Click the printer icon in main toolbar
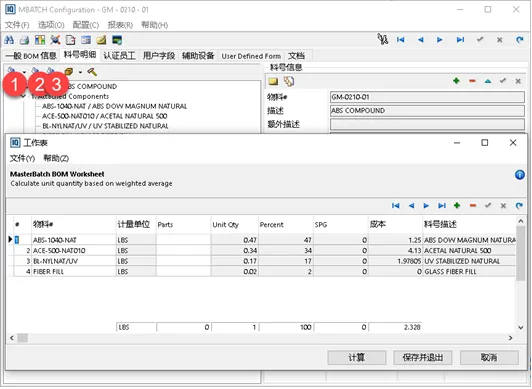This screenshot has height=389, width=532. [24, 40]
